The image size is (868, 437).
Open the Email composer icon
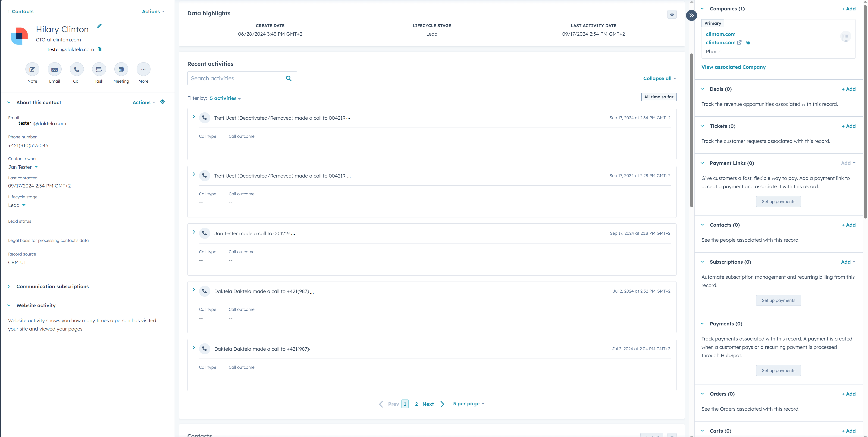coord(55,69)
